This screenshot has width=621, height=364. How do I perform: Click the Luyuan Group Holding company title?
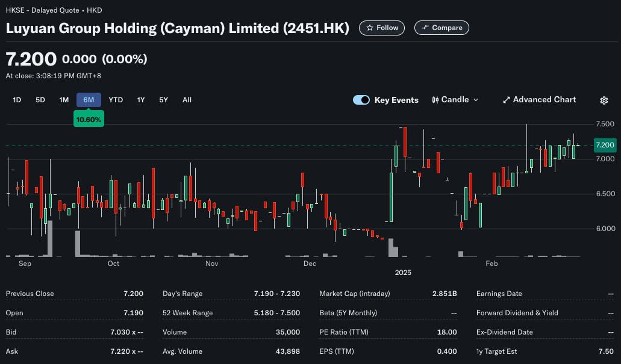point(178,28)
